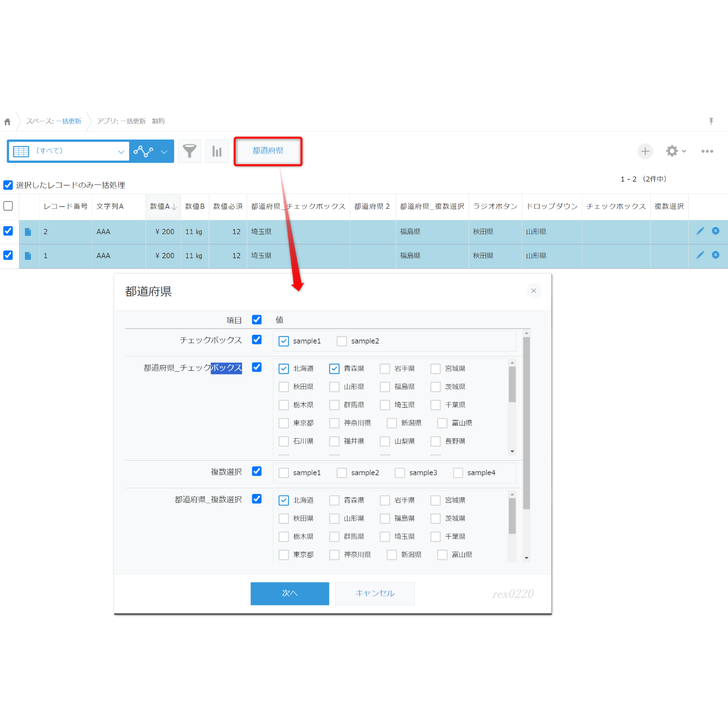Click the home icon in breadcrumb

coord(7,122)
